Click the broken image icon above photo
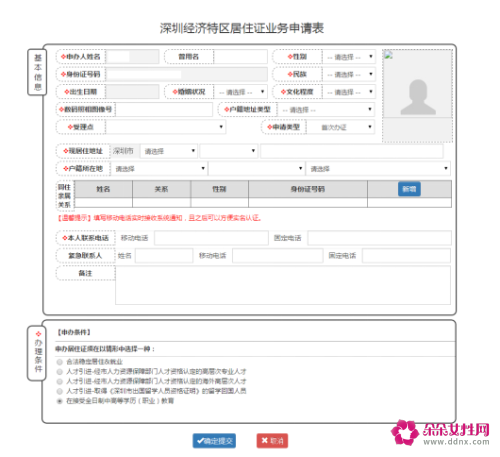 coord(389,55)
